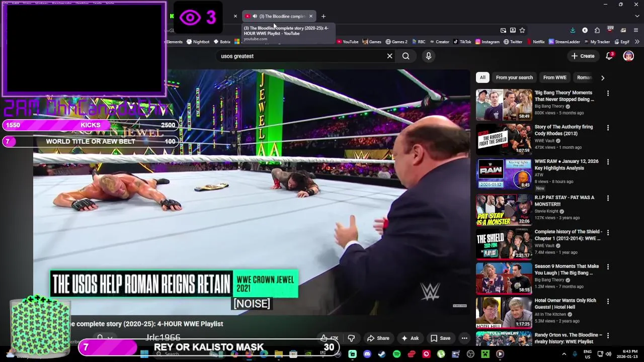
Task: Like the video with thumbs up
Action: [330, 338]
